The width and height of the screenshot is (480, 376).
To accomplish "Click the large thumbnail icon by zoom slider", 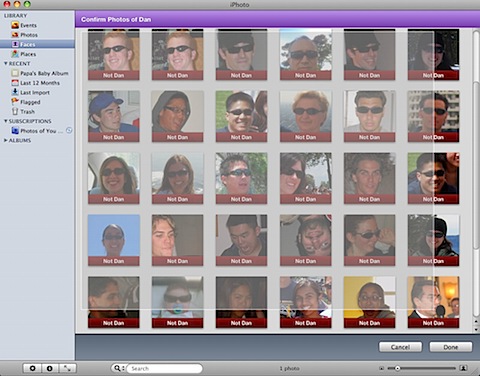I will (x=463, y=368).
